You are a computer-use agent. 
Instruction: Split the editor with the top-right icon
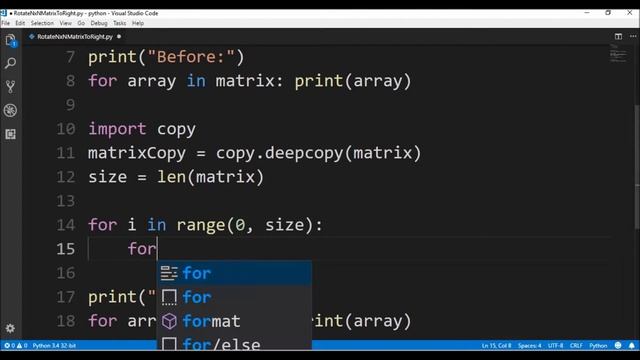click(618, 36)
